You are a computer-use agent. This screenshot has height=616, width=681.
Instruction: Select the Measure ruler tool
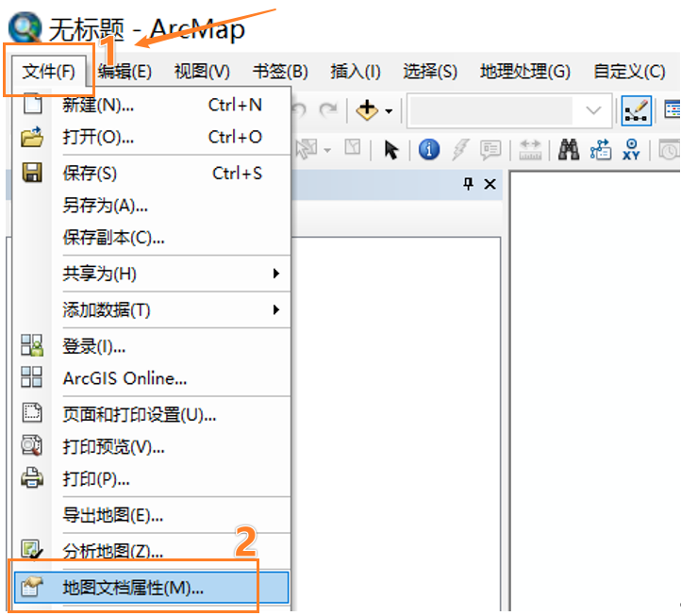pos(530,149)
